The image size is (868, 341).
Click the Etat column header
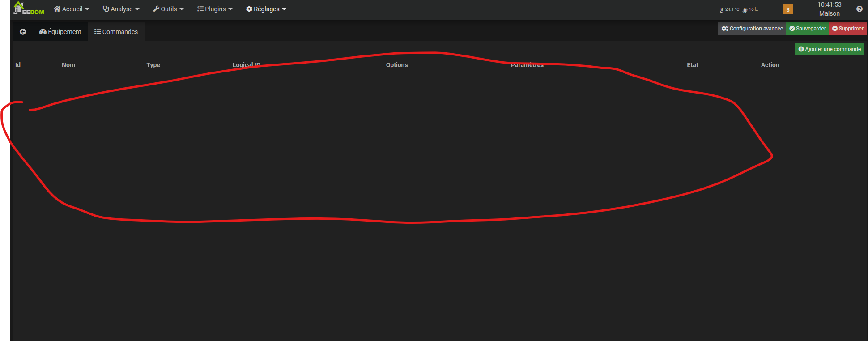693,65
